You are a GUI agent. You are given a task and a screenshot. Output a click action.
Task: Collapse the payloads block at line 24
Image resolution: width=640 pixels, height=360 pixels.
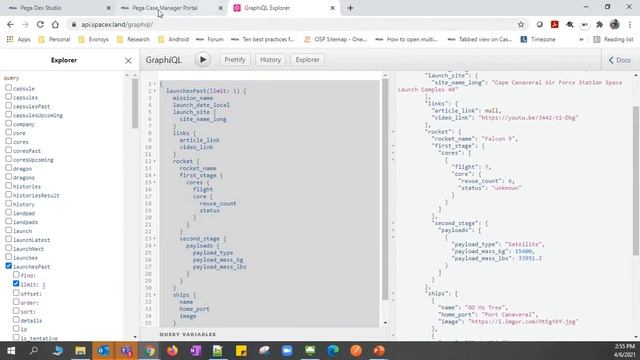tap(155, 246)
